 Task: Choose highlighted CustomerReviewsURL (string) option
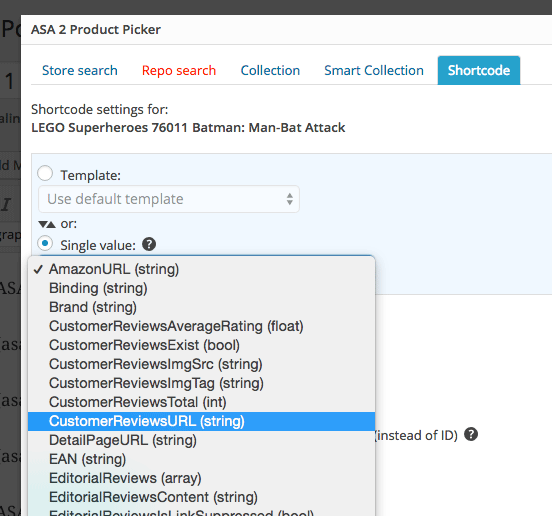pyautogui.click(x=201, y=421)
